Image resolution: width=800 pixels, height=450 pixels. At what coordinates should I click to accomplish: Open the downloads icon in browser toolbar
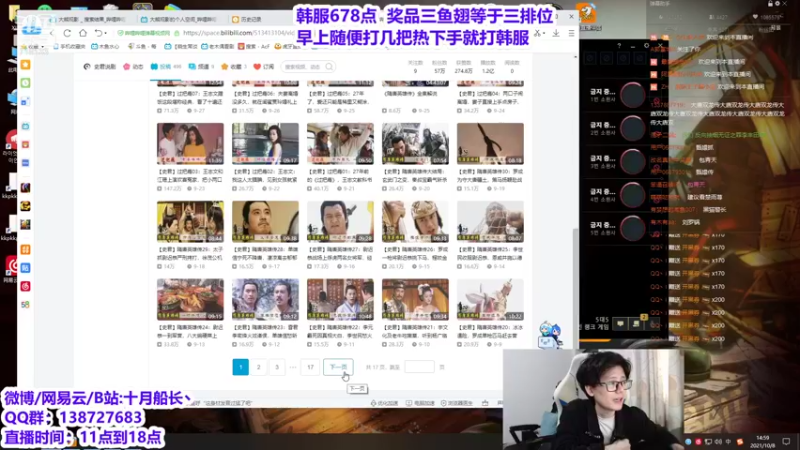click(556, 33)
